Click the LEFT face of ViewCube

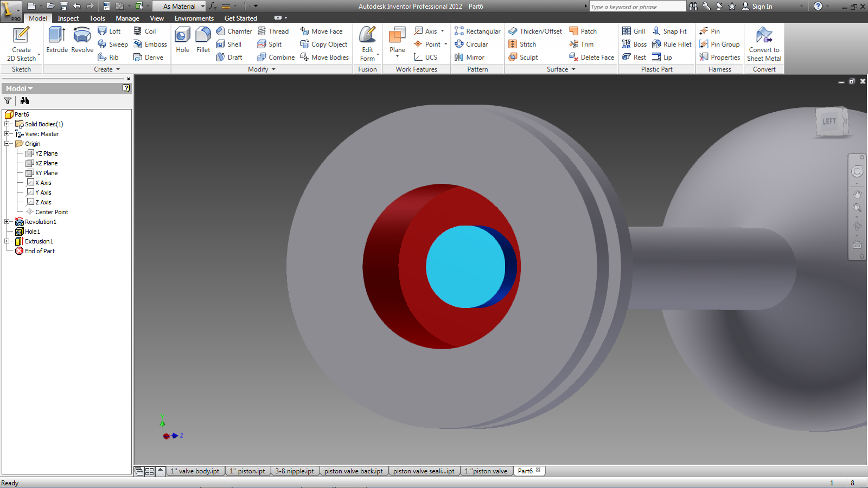[828, 121]
